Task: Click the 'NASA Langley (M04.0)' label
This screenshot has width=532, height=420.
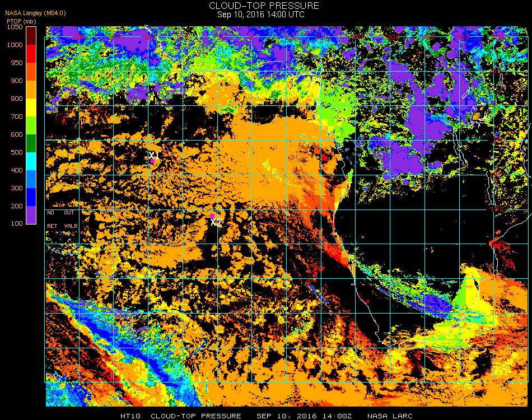Action: [35, 13]
